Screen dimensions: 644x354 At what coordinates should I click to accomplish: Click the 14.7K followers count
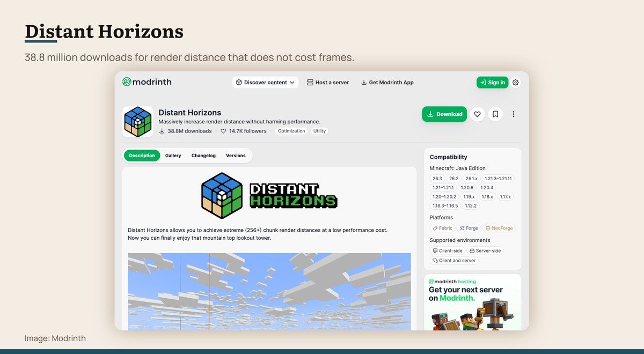click(244, 131)
